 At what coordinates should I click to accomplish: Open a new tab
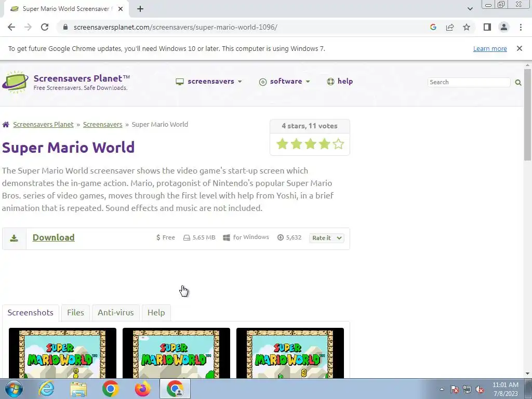140,9
